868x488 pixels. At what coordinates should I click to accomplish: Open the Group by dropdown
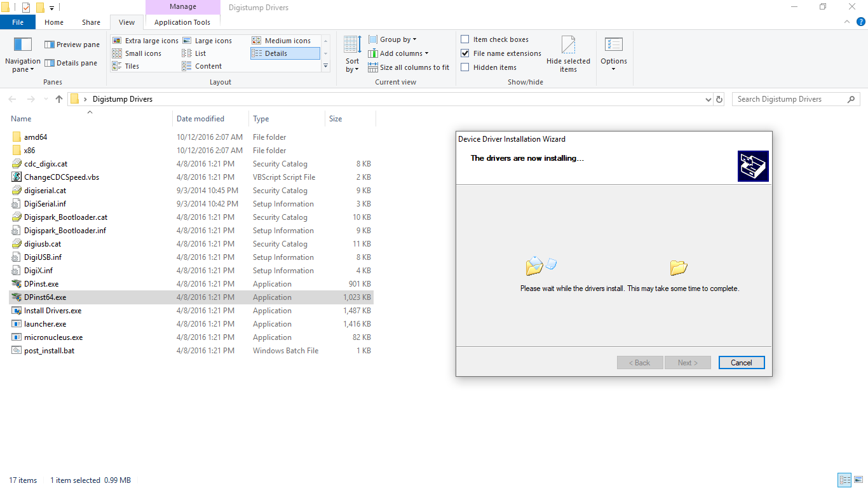pos(393,39)
